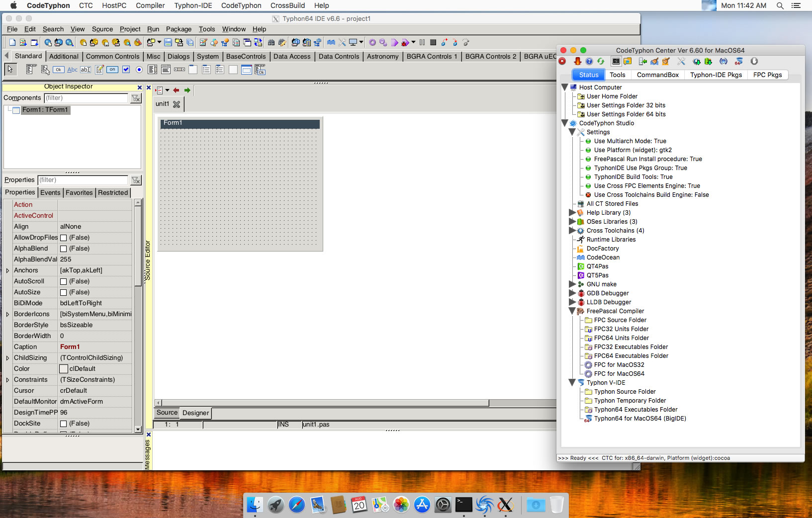Click the red download-arrow icon in CodeTyphon Center
The width and height of the screenshot is (812, 518).
point(577,61)
